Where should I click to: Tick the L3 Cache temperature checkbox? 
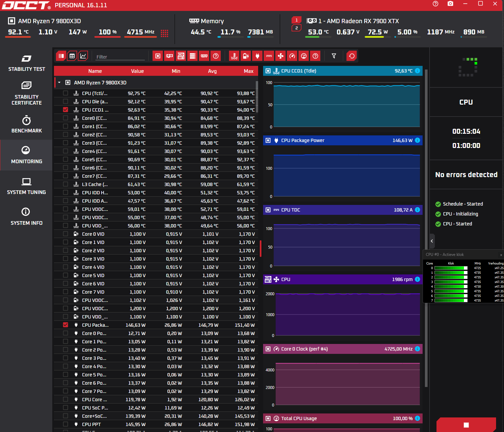click(66, 184)
